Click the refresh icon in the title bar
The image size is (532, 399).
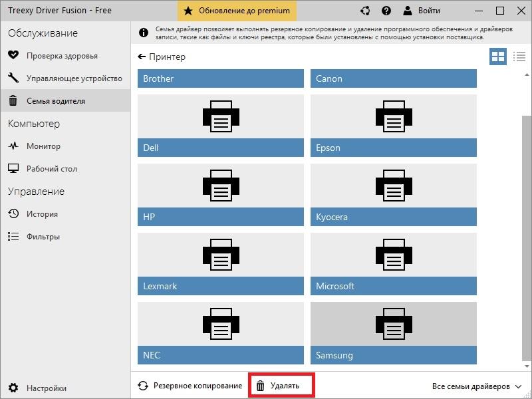point(364,11)
